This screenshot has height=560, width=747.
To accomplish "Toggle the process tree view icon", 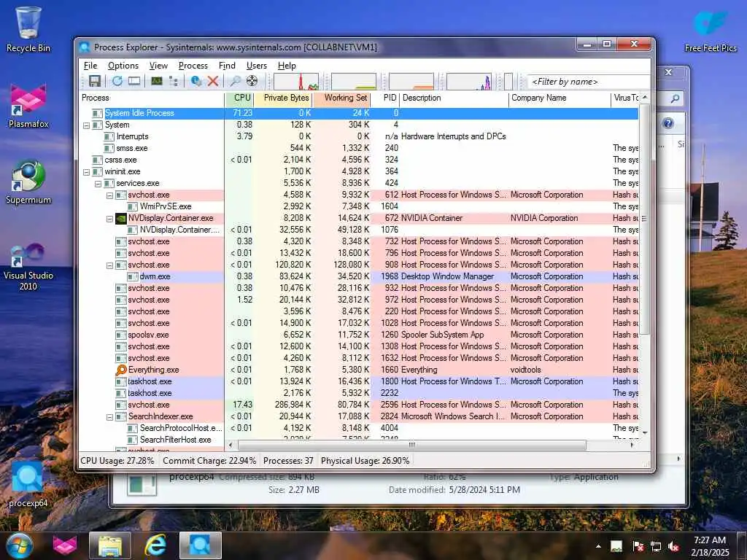I will 174,81.
